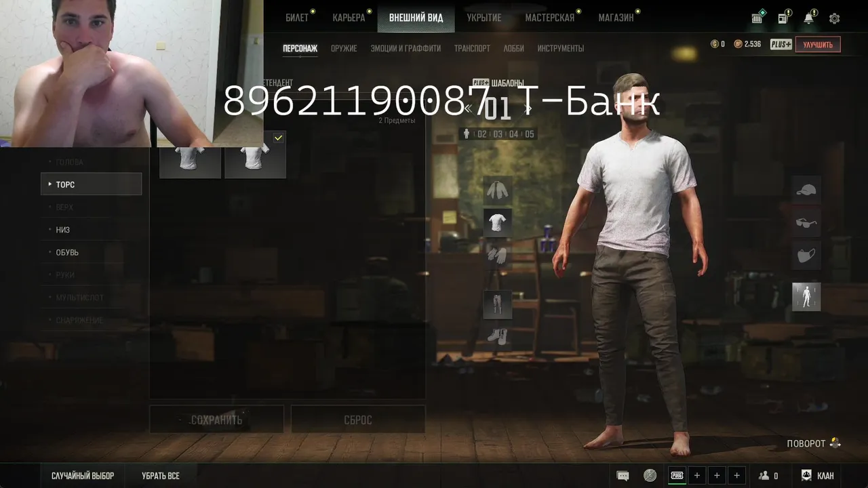The height and width of the screenshot is (488, 868).
Task: Click УБРАТЬ ВСЕ remove all button
Action: tap(161, 476)
